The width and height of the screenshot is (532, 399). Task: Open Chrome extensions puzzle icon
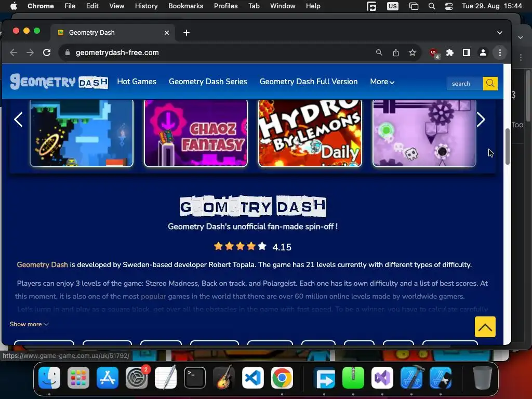(x=450, y=52)
